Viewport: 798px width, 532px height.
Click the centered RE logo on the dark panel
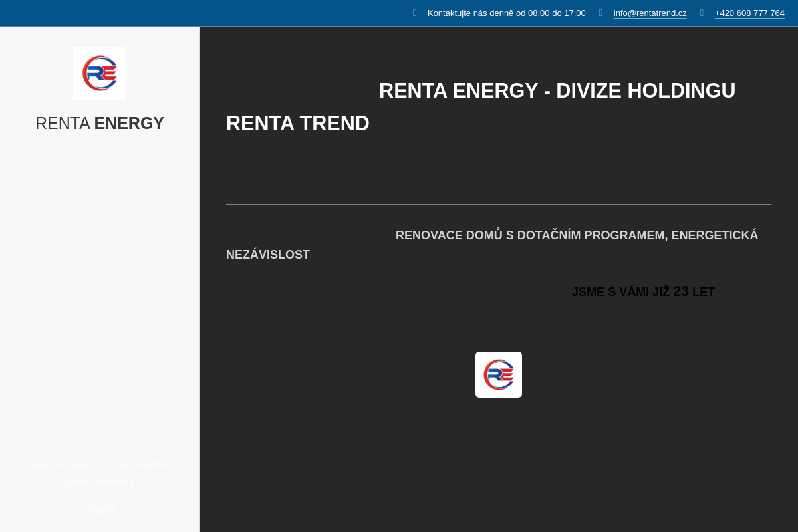499,374
